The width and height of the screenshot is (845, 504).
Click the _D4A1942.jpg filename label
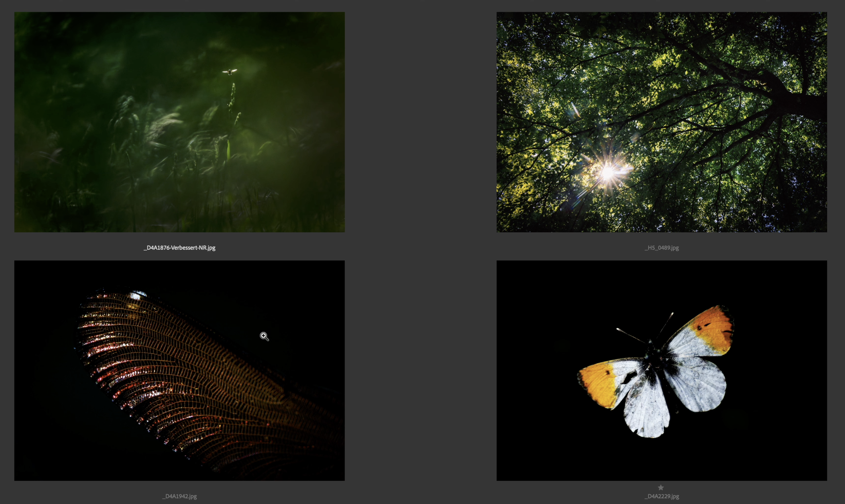pos(179,496)
